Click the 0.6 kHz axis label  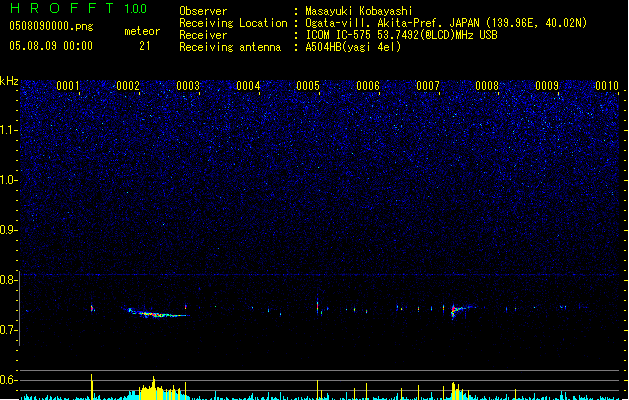tap(8, 380)
